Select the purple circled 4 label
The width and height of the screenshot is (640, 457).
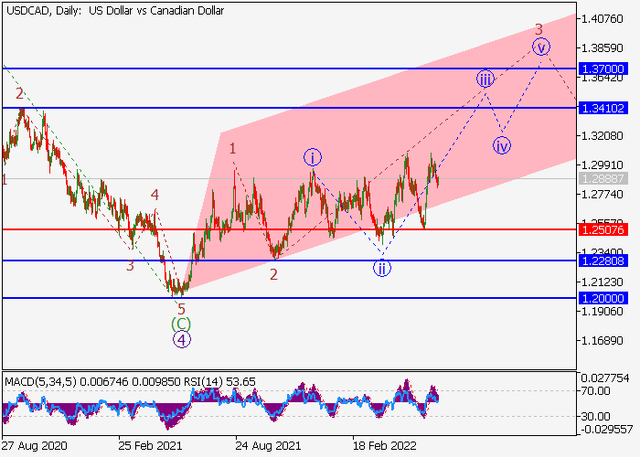(x=181, y=339)
